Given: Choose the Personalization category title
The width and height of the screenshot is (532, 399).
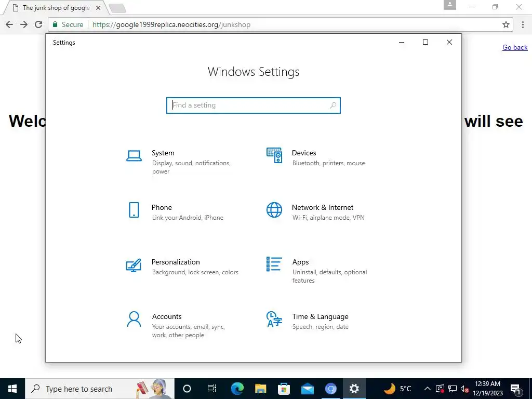Looking at the screenshot, I should click(x=176, y=262).
